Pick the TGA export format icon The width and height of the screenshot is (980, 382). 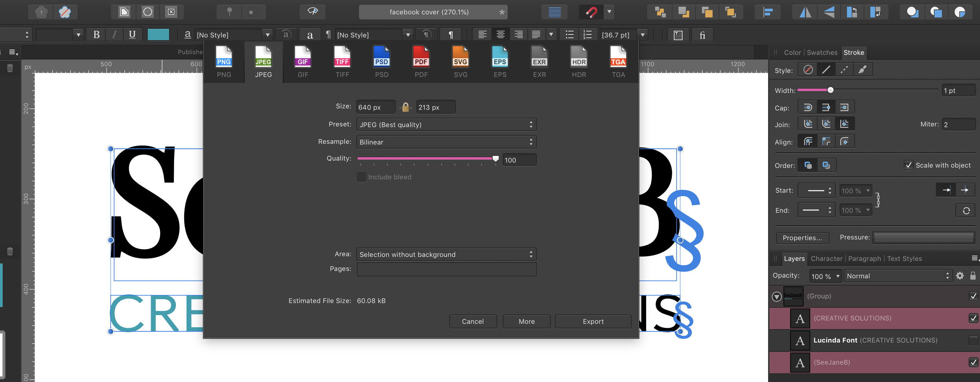pyautogui.click(x=618, y=57)
